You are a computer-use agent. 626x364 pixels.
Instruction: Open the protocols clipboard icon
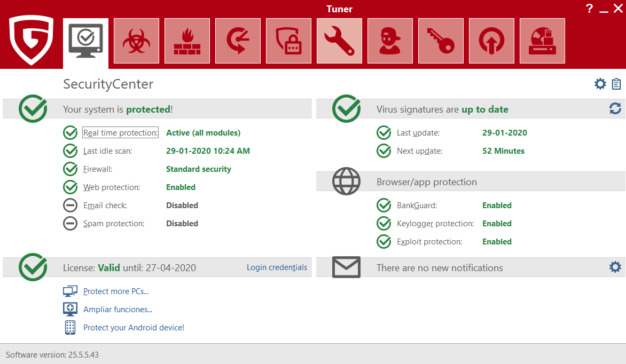pos(616,84)
